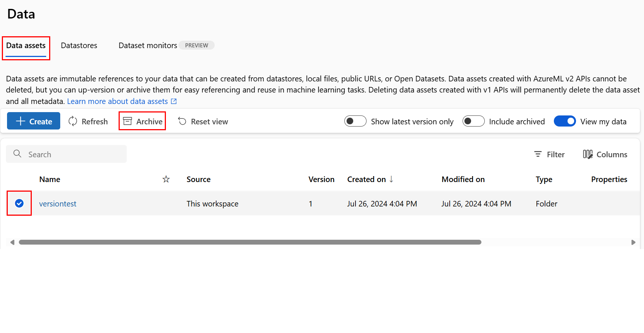Turn on Include archived toggle

[473, 121]
